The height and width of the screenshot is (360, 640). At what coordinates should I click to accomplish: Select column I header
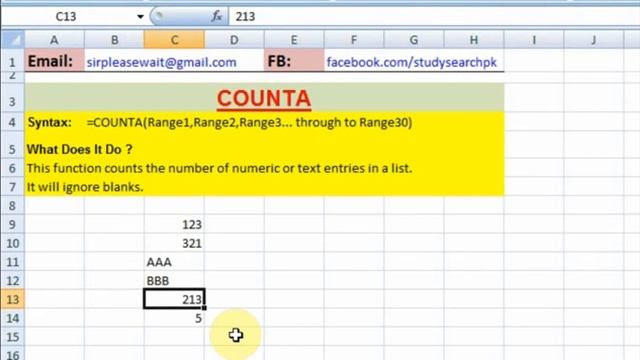(534, 40)
